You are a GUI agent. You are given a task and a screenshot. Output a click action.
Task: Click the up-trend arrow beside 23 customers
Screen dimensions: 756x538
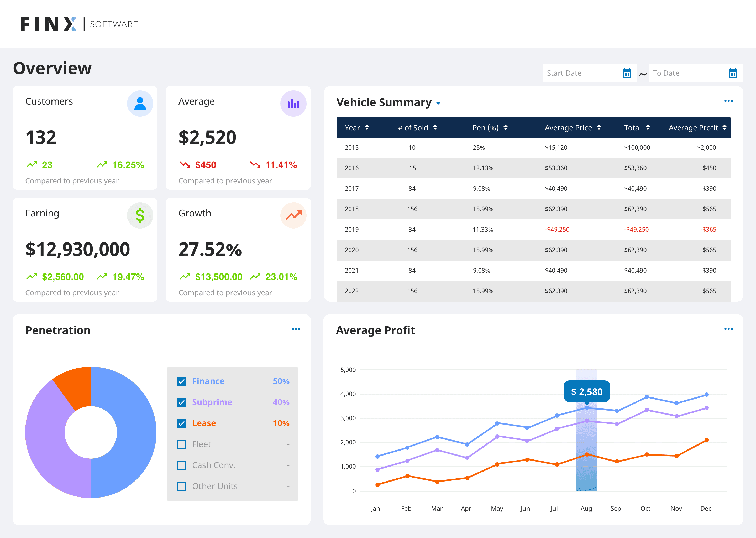tap(31, 165)
